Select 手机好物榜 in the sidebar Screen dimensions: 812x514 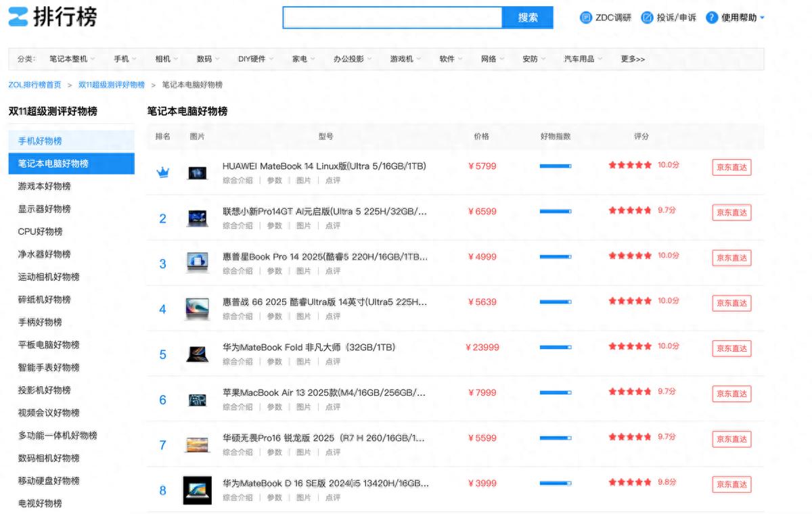(40, 141)
